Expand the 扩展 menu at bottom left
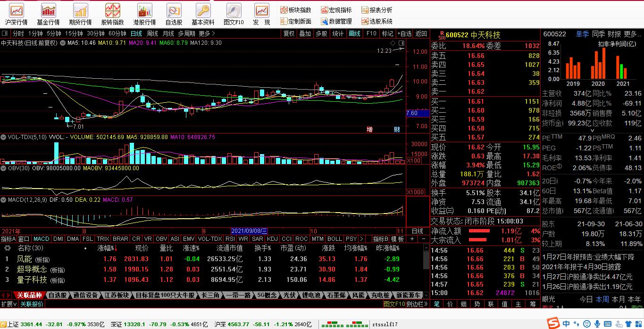Image resolution: width=644 pixels, height=329 pixels. [8, 304]
